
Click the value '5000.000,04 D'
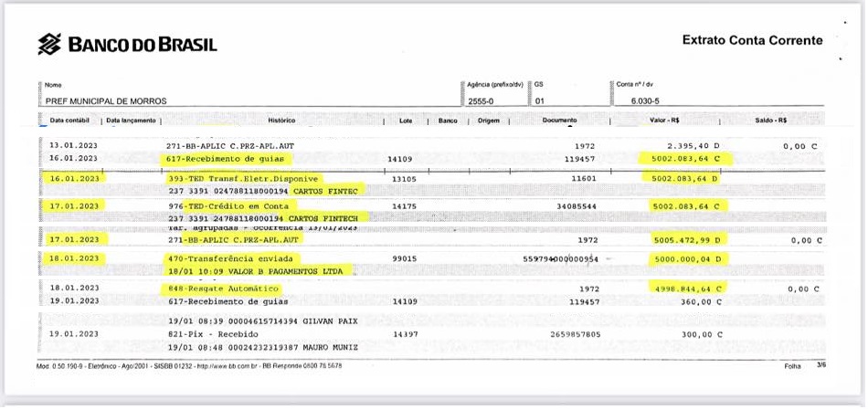[x=687, y=259]
